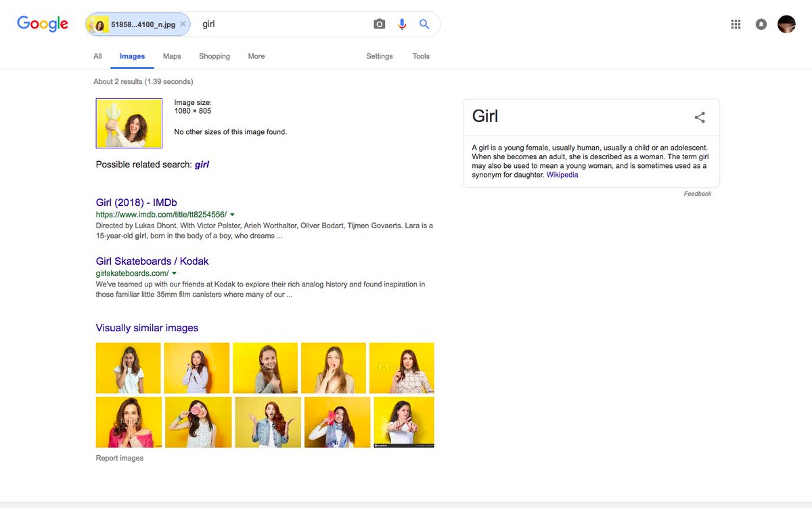Open the account profile avatar
Screen dimensions: 812x508
tap(786, 24)
